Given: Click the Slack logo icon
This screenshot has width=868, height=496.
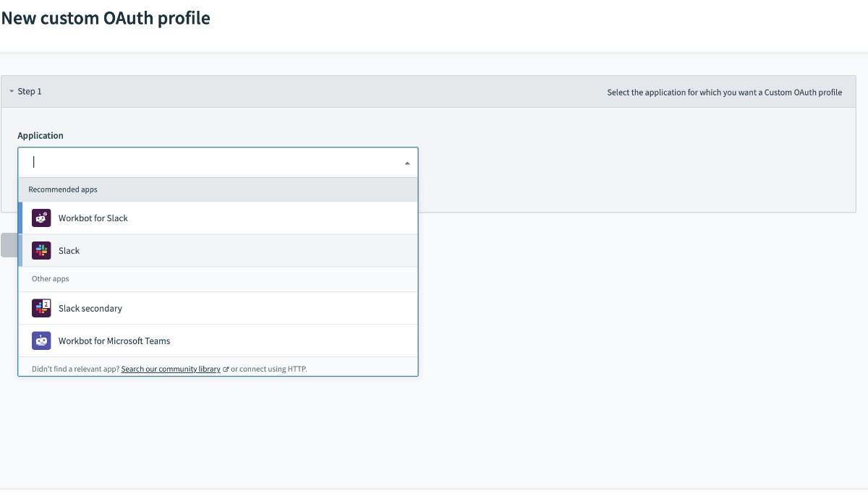Looking at the screenshot, I should [41, 250].
